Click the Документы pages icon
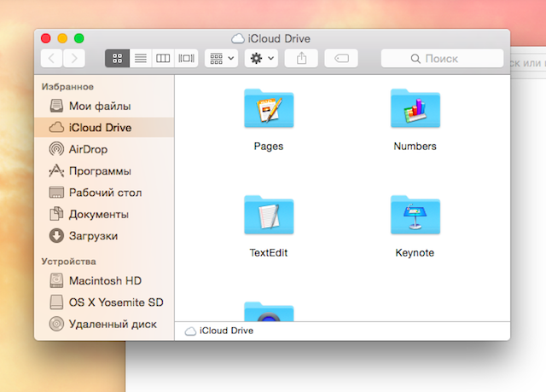546x392 pixels. (56, 214)
